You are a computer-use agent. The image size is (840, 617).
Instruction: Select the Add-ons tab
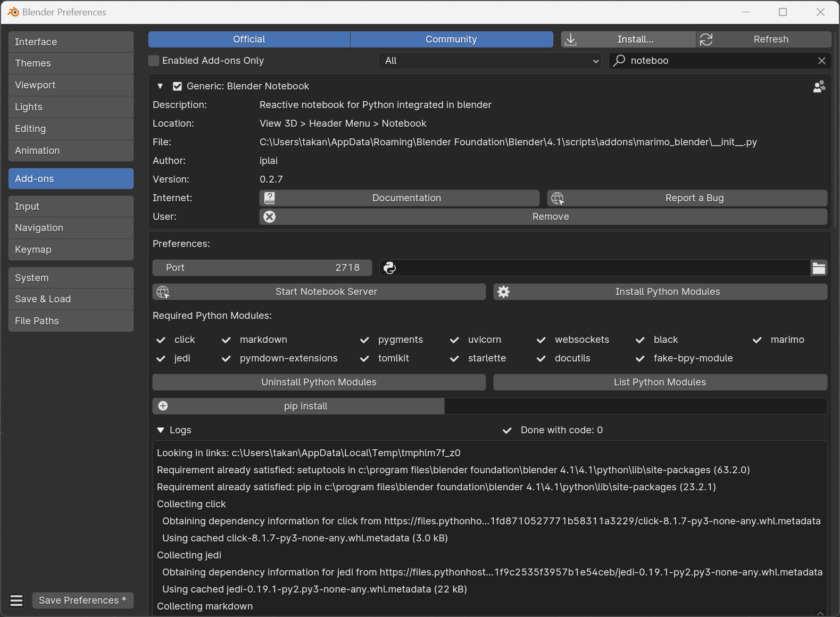click(x=71, y=179)
